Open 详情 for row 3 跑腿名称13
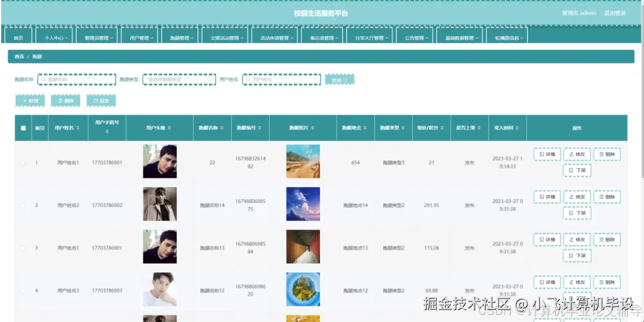The width and height of the screenshot is (644, 322). pos(547,240)
